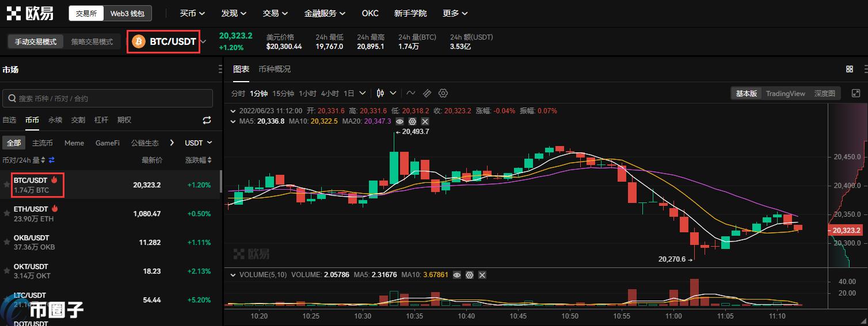868x326 pixels.
Task: Filter by 主流币 category
Action: [x=43, y=143]
